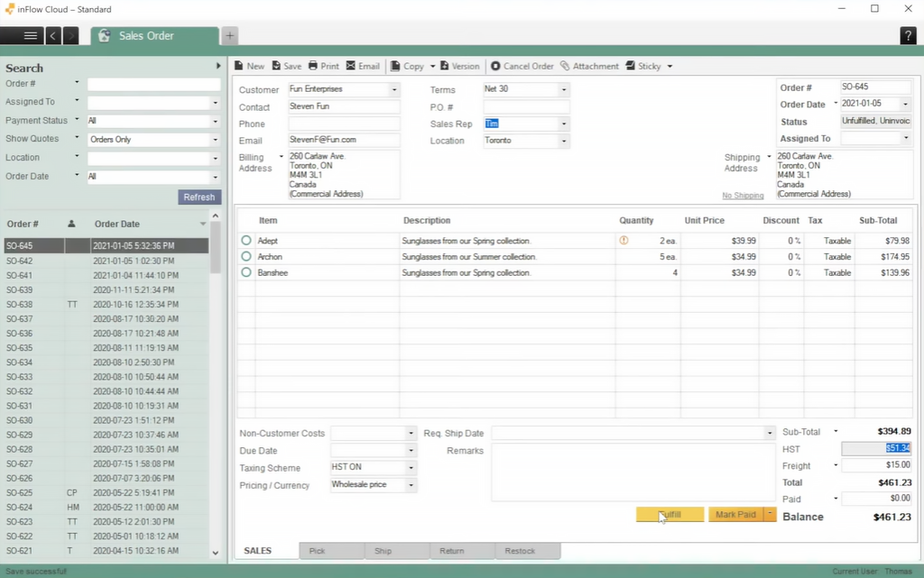This screenshot has height=578, width=924.
Task: Select the Archon row circle
Action: pos(246,256)
